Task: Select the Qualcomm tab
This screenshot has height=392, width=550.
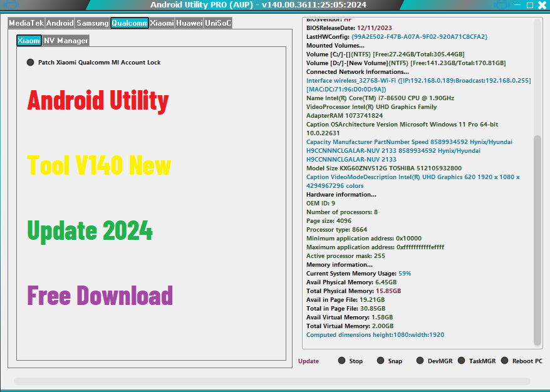Action: coord(129,23)
